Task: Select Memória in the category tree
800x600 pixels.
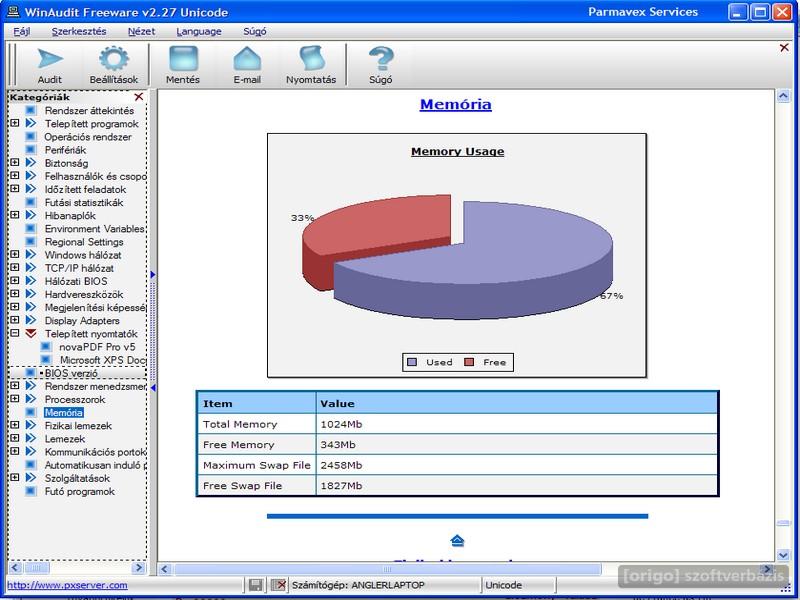Action: click(x=64, y=412)
